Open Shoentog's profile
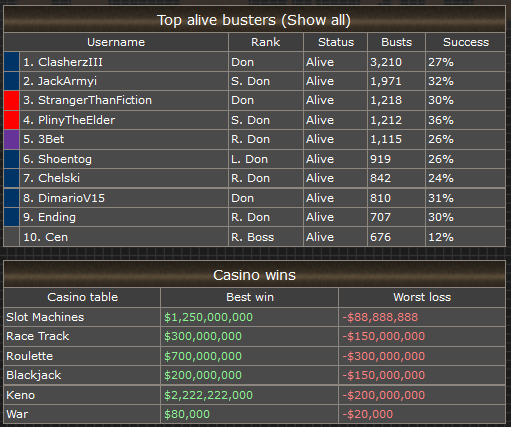The image size is (511, 427). [x=65, y=159]
